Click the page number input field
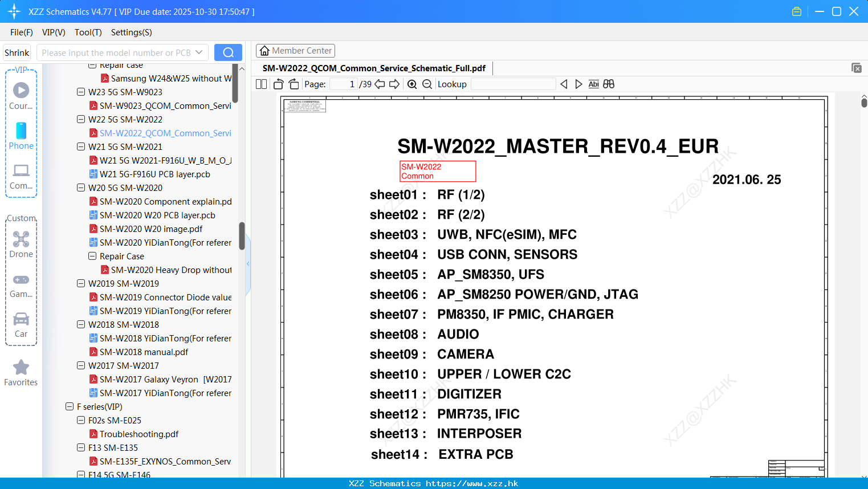Image resolution: width=868 pixels, height=489 pixels. 344,84
